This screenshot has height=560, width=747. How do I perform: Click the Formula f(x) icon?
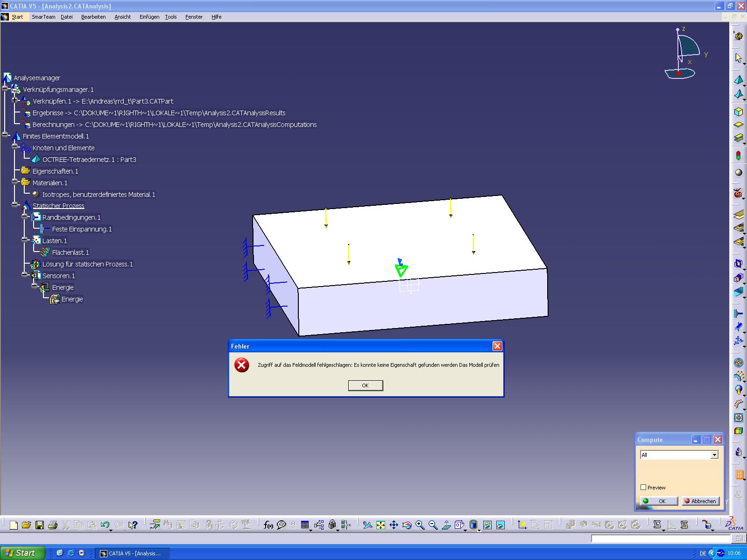click(268, 525)
